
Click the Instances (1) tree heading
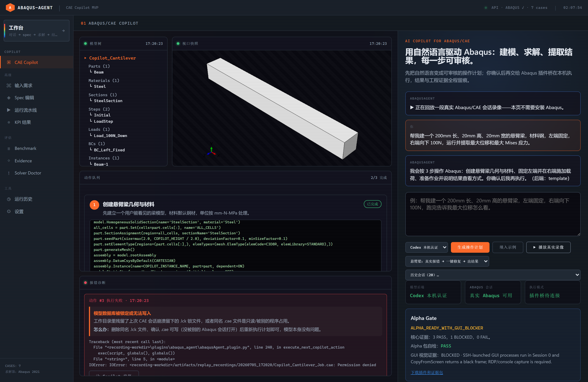coord(104,158)
